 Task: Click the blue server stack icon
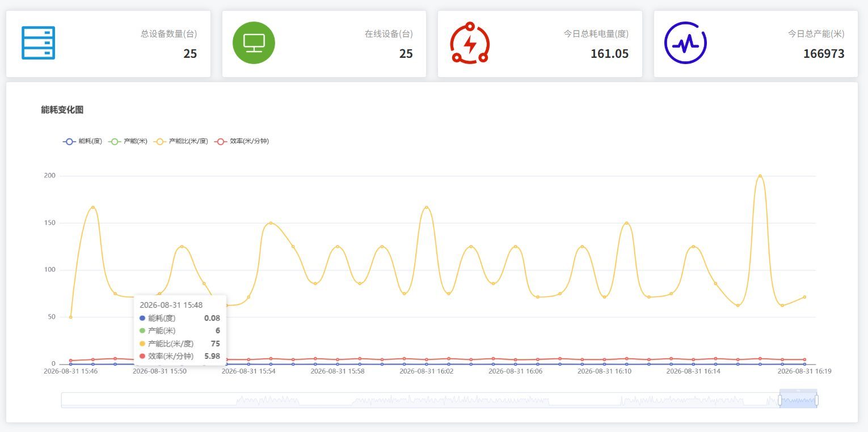pos(38,43)
